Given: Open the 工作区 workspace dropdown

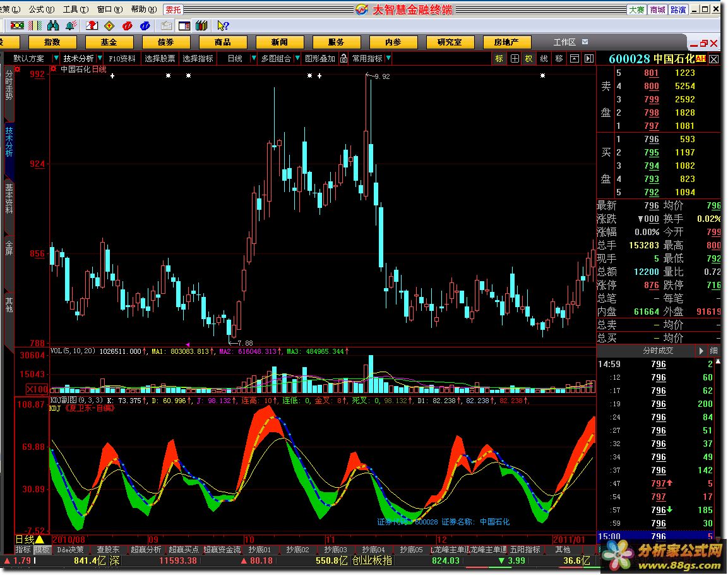Looking at the screenshot, I should pyautogui.click(x=585, y=42).
